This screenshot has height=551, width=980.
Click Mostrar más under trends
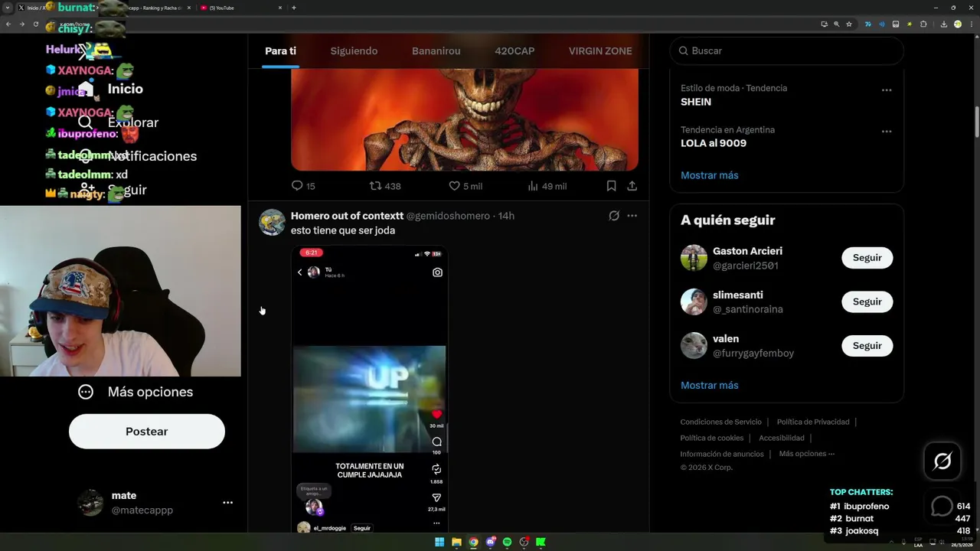[710, 175]
